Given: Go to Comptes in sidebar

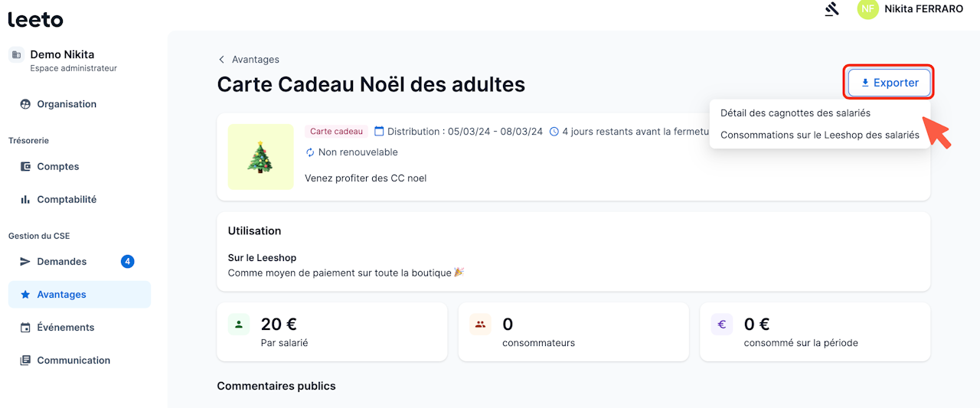Looking at the screenshot, I should (x=58, y=166).
